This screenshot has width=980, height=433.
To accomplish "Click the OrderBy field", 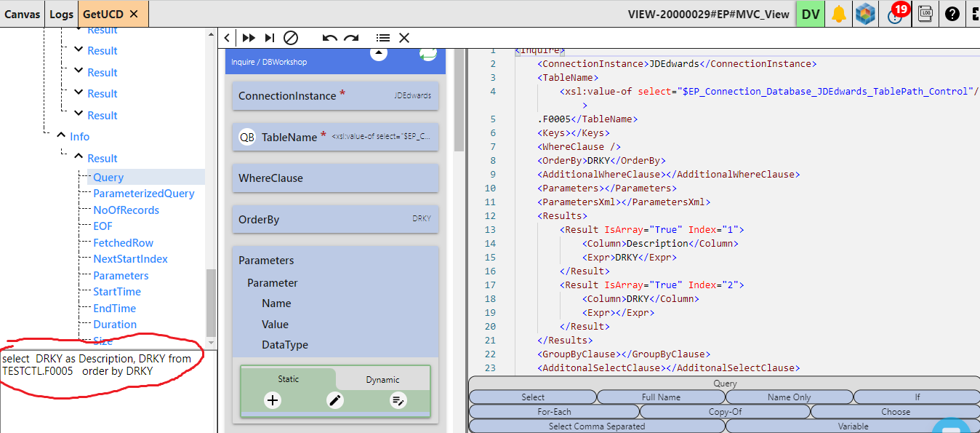I will click(335, 219).
